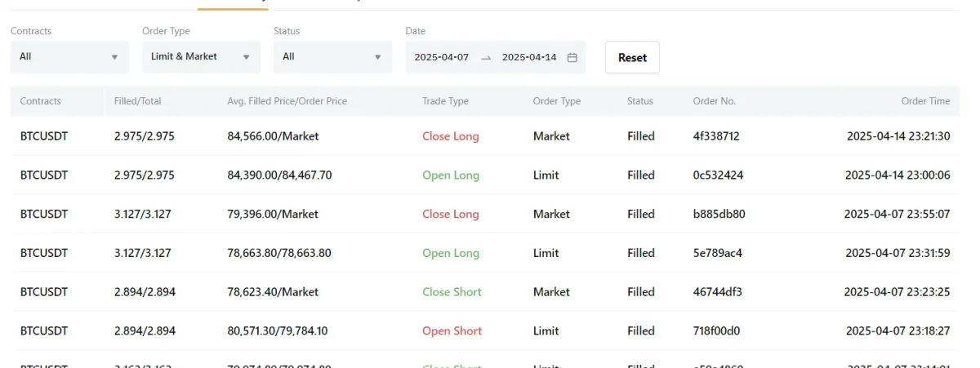Select order number 4f338712
Viewport: 980px width, 368px height.
[716, 136]
